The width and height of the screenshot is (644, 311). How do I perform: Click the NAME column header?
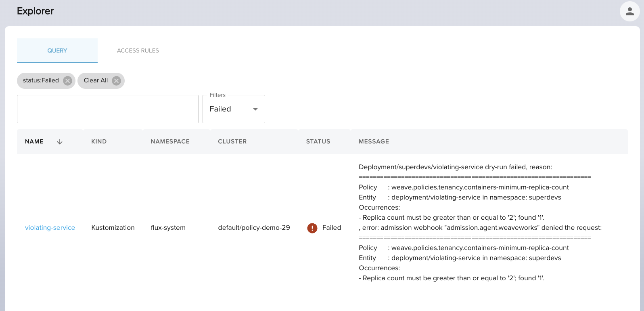pos(34,142)
